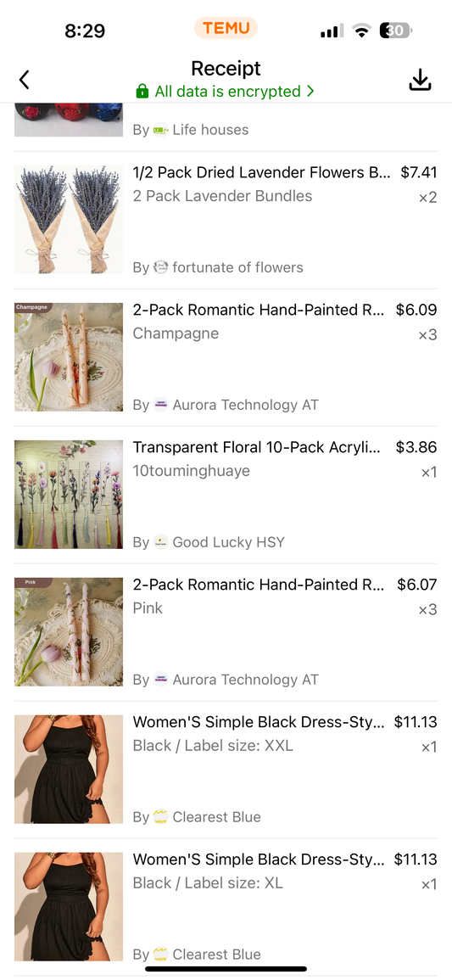452x980 pixels.
Task: Open Transparent Floral 10-Pack Acrylic title
Action: coord(257,447)
